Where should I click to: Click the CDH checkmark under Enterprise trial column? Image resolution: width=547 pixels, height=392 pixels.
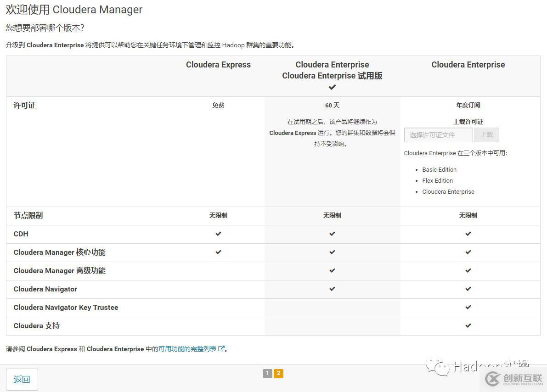point(332,234)
